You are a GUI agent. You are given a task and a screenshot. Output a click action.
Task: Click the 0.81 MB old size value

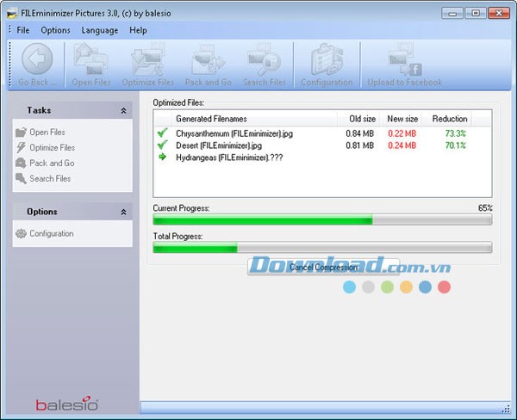(359, 145)
